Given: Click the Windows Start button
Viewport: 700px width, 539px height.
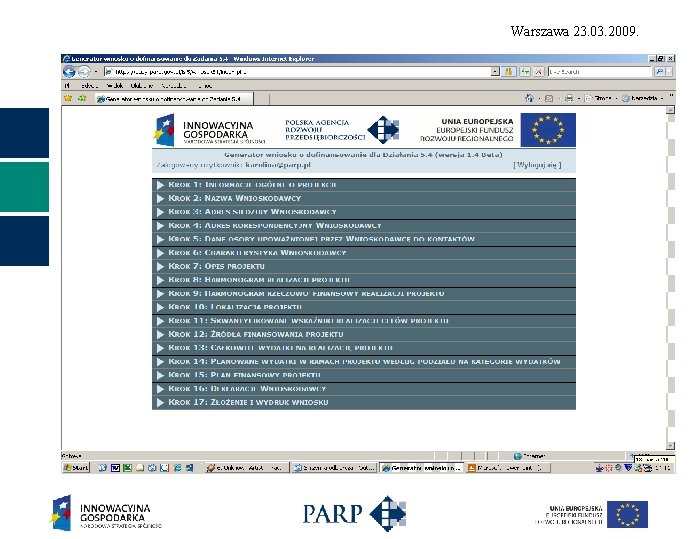Looking at the screenshot, I should click(76, 468).
